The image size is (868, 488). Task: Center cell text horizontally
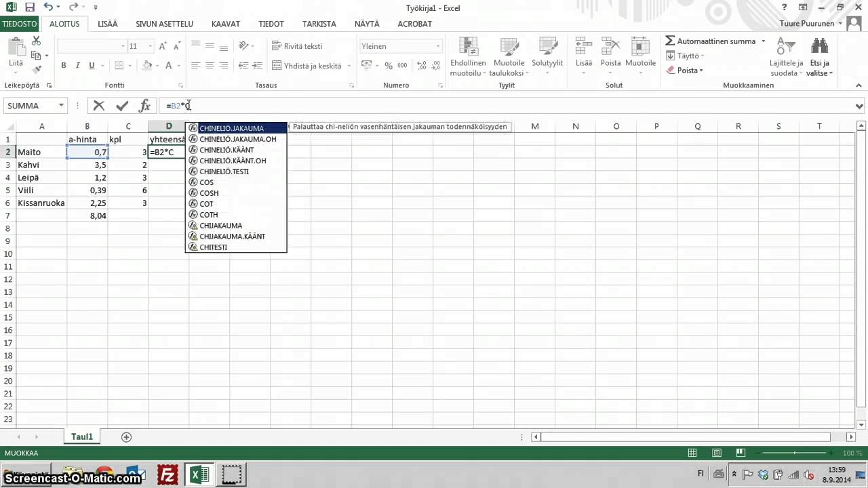pos(210,66)
